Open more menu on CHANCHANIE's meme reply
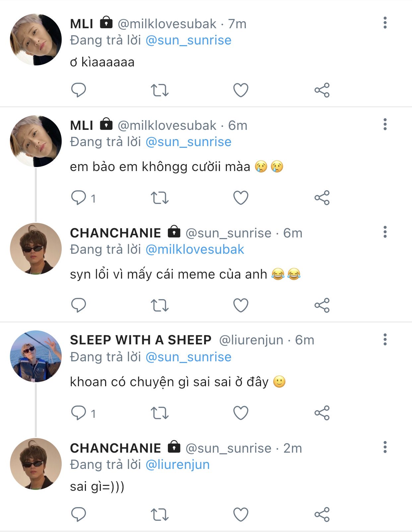412x532 pixels. pyautogui.click(x=385, y=232)
